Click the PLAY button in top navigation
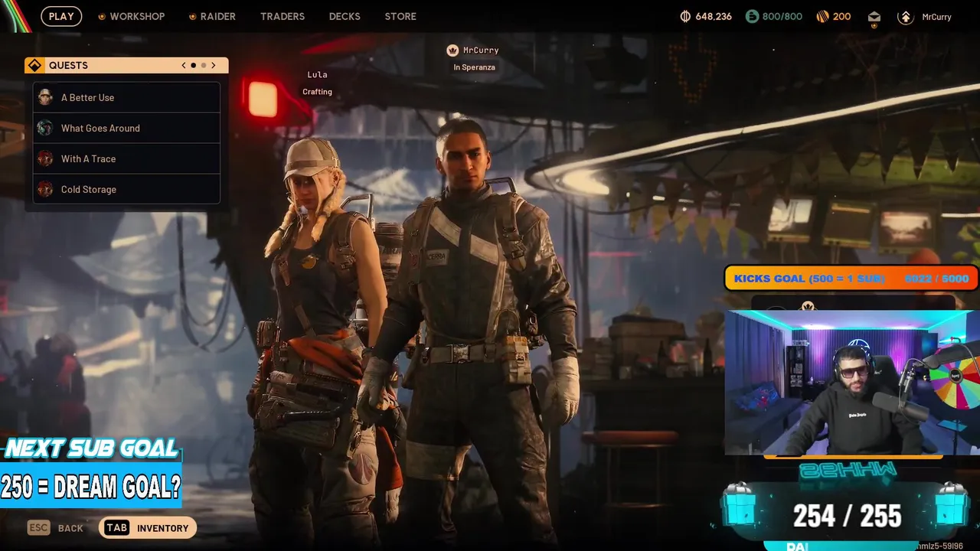Screen dimensions: 980x551 [x=61, y=16]
